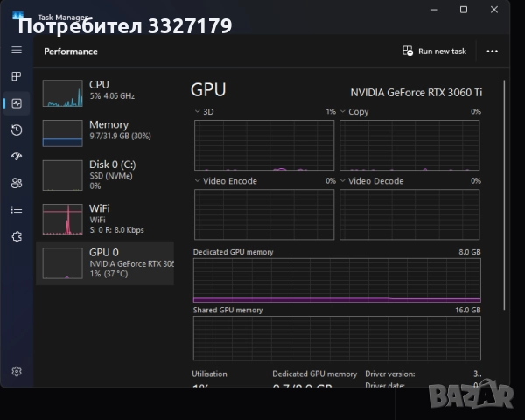Click the WiFi mini graph thumbnail
525x420 pixels.
[63, 220]
